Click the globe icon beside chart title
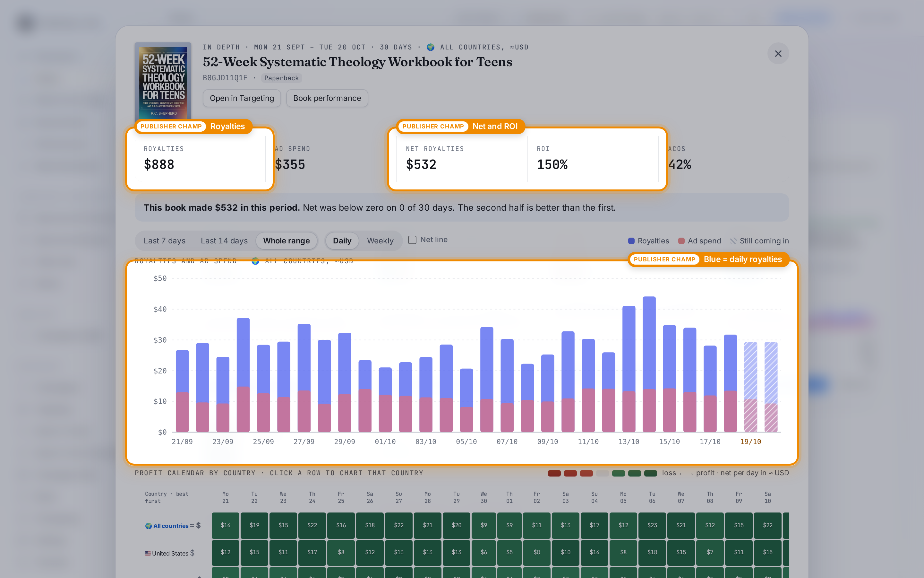Viewport: 924px width, 578px height. (x=255, y=261)
